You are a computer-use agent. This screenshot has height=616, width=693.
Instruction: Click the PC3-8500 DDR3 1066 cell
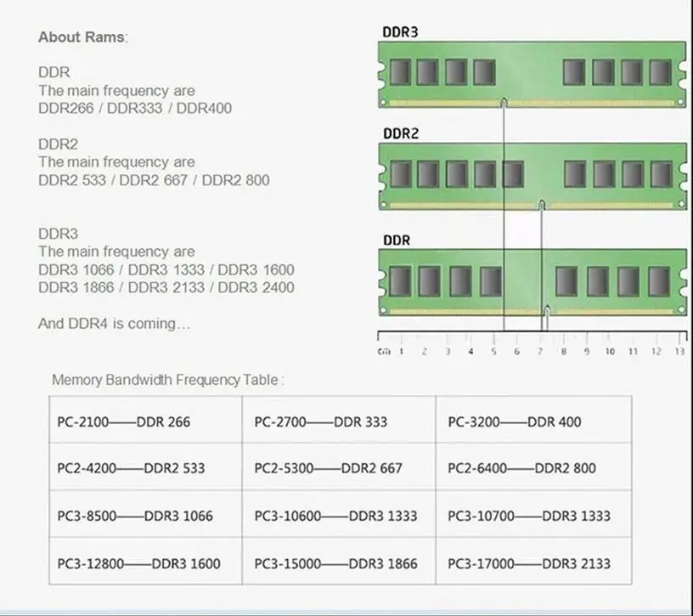point(135,516)
